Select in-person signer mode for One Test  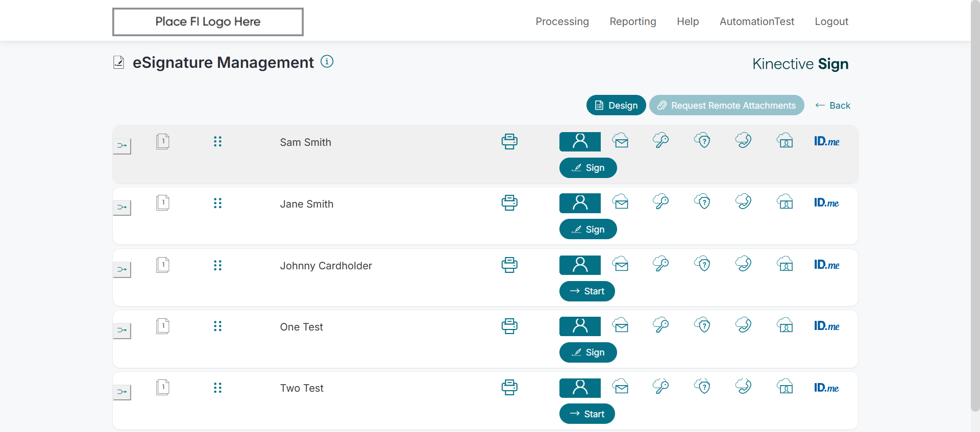point(580,326)
